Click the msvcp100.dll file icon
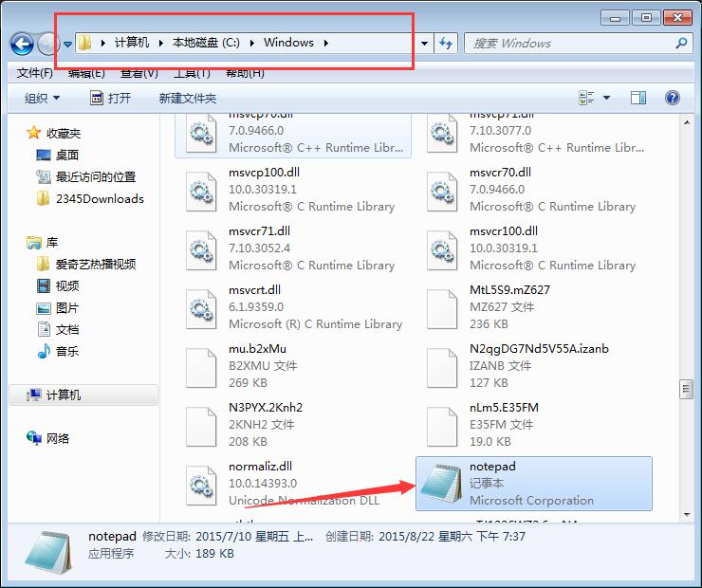 201,192
